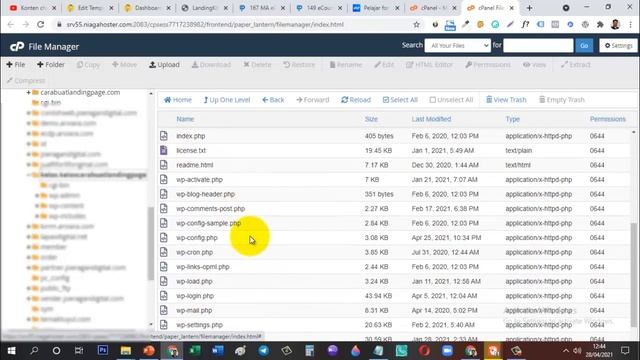640x360 pixels.
Task: Go Forward in file navigation
Action: (313, 100)
